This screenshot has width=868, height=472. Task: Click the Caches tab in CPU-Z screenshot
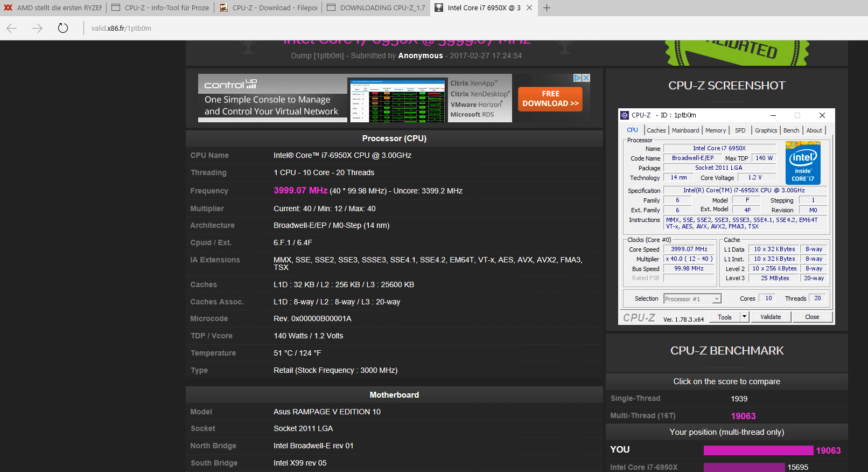point(656,130)
